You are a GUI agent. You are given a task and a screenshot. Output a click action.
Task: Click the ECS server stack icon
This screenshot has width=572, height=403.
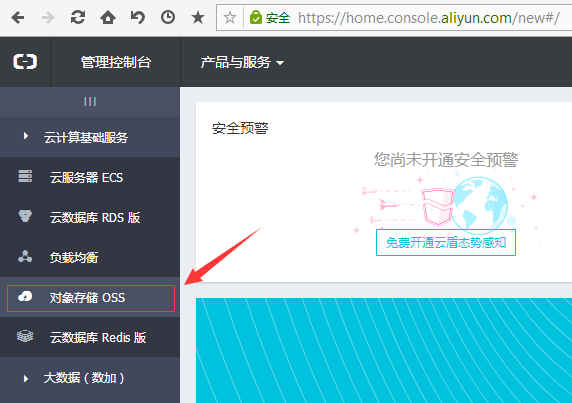(x=25, y=176)
